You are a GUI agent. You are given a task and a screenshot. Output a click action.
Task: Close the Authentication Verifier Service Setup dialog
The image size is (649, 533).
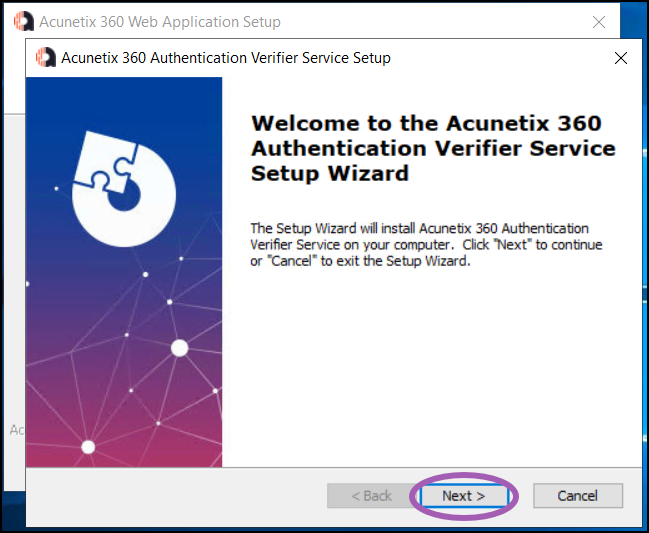click(x=621, y=58)
